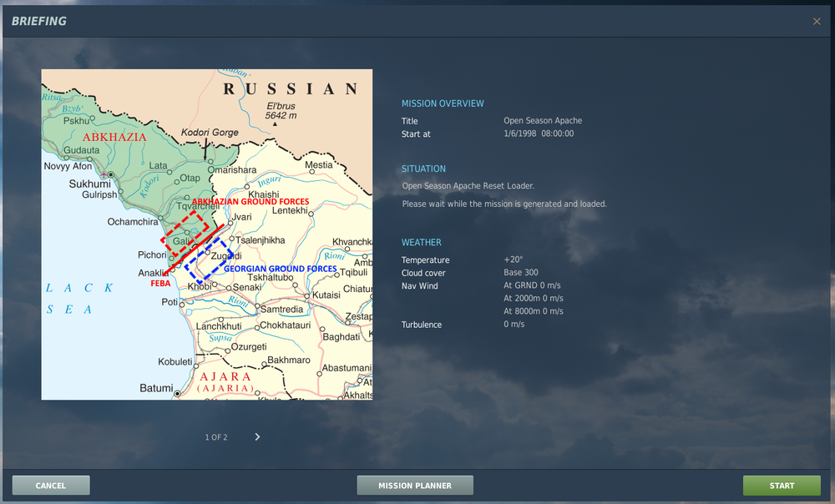Click the start date 1/6/1998 value

click(x=519, y=134)
